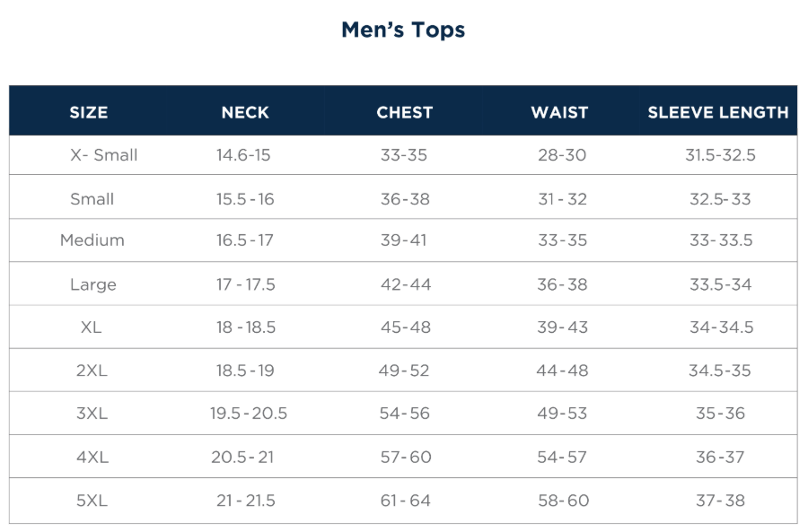This screenshot has width=808, height=532.
Task: Click the SIZE column header
Action: [88, 112]
